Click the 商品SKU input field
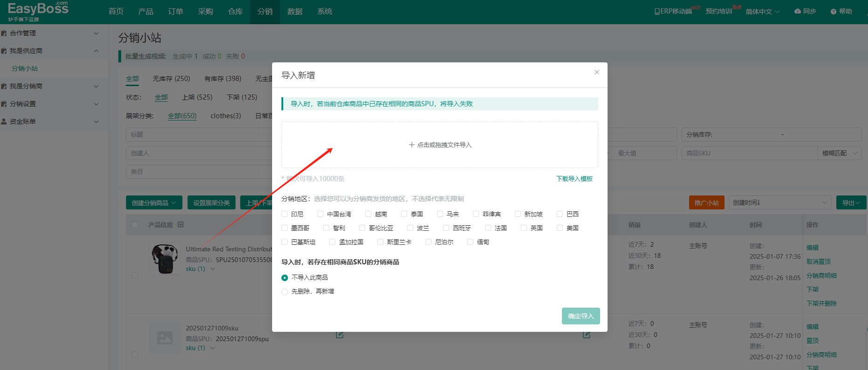The height and width of the screenshot is (370, 868). click(749, 153)
